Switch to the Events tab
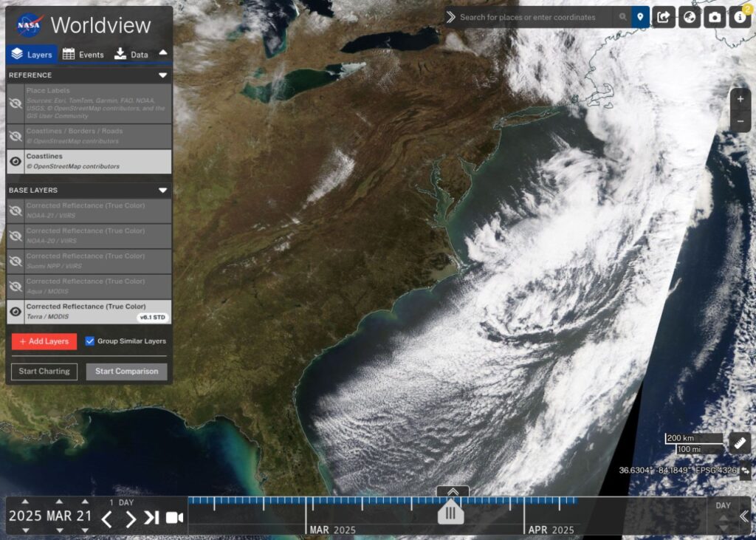This screenshot has width=756, height=540. (83, 54)
